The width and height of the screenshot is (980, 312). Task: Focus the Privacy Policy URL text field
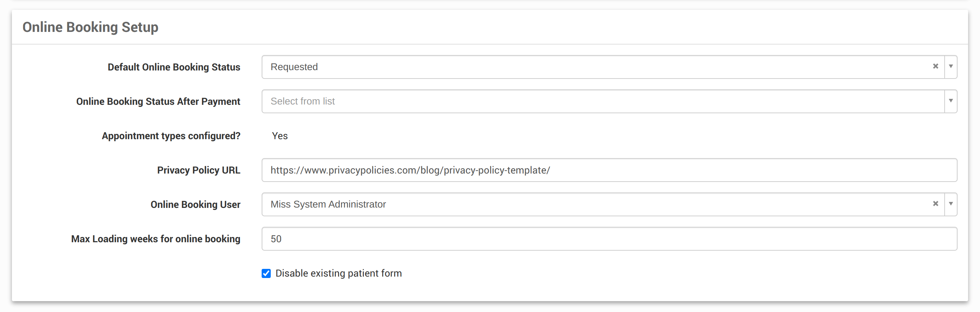pyautogui.click(x=609, y=170)
